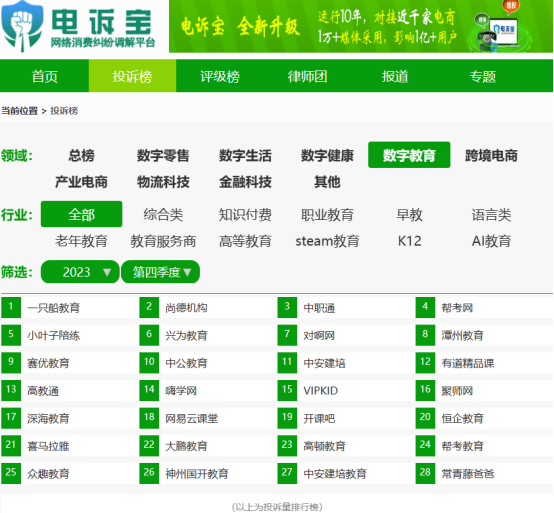Open rank 3 中职通

pyautogui.click(x=319, y=308)
